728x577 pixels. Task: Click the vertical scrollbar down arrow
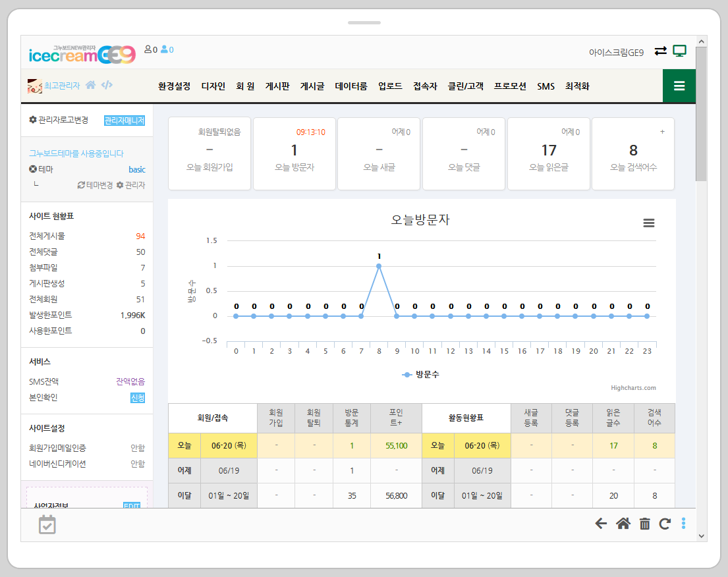point(701,536)
